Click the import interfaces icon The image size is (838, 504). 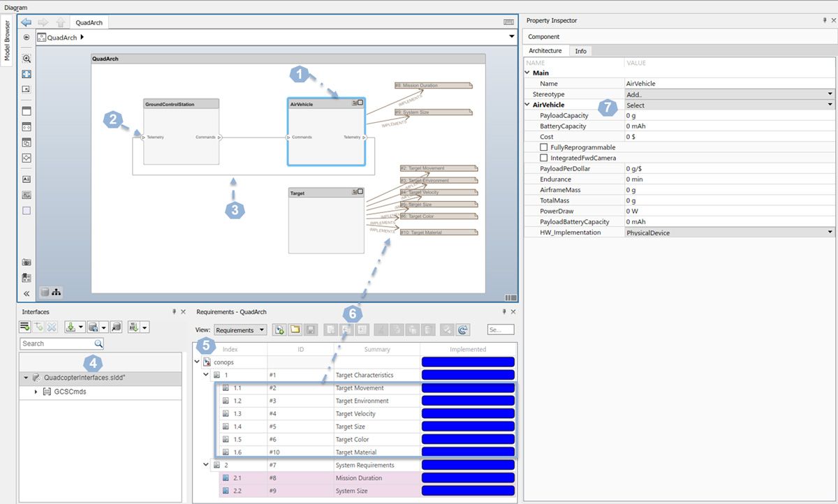(71, 327)
